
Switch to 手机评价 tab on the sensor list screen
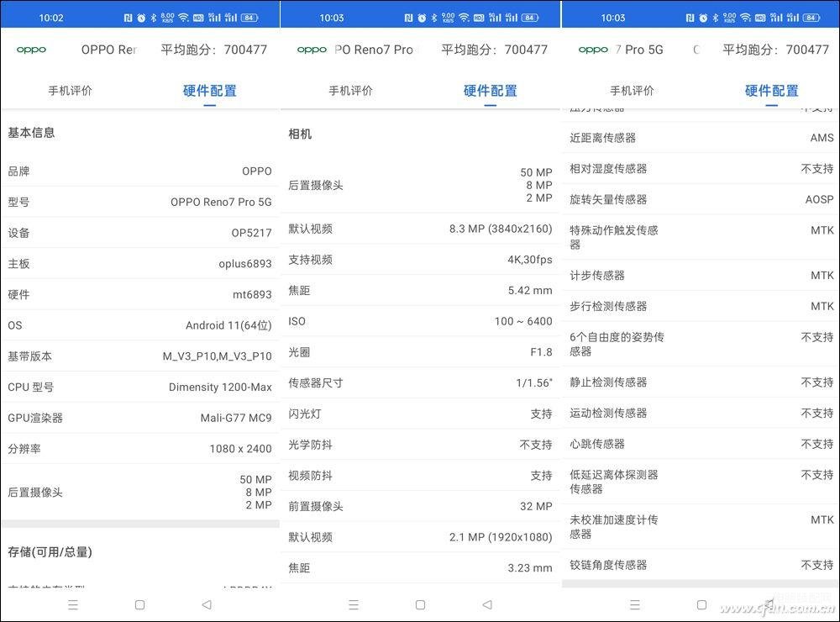633,91
